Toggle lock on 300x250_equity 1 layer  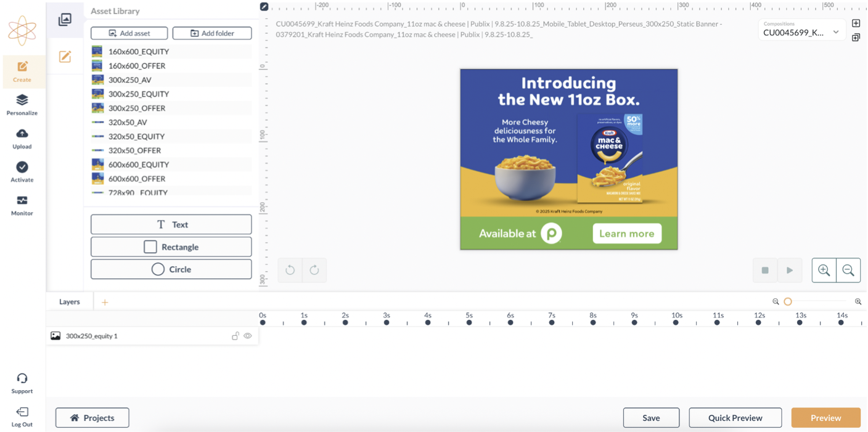point(235,336)
